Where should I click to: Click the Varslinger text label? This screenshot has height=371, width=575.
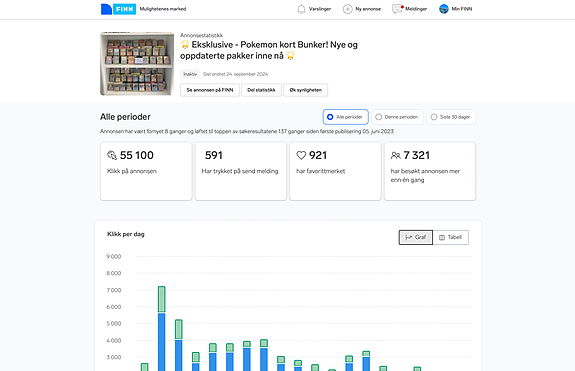[x=320, y=9]
